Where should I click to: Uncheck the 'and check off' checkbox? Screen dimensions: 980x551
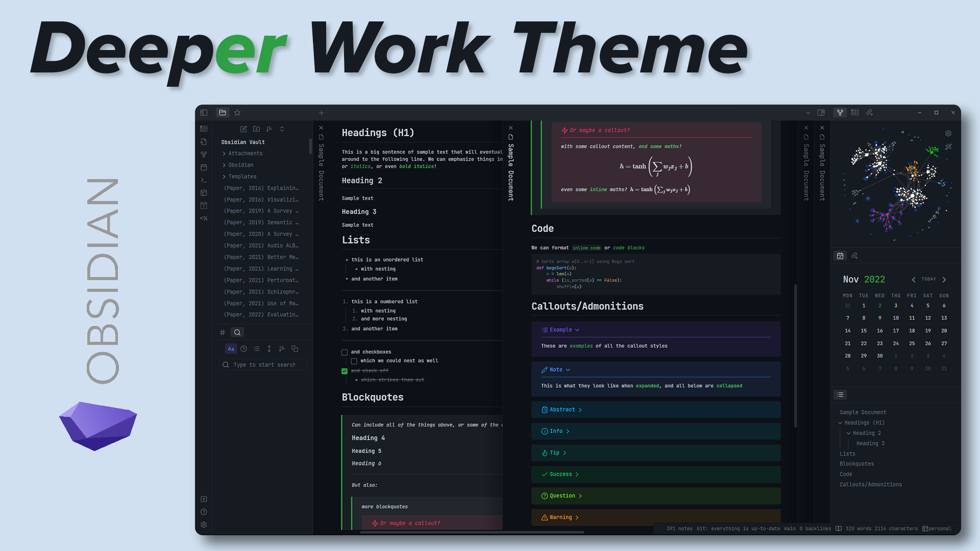[x=345, y=371]
